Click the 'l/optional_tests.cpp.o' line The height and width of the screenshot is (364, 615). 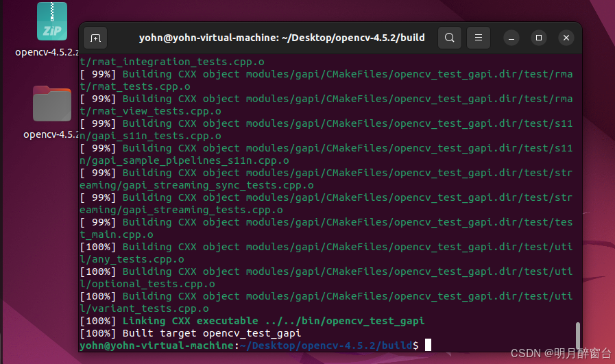pos(147,284)
